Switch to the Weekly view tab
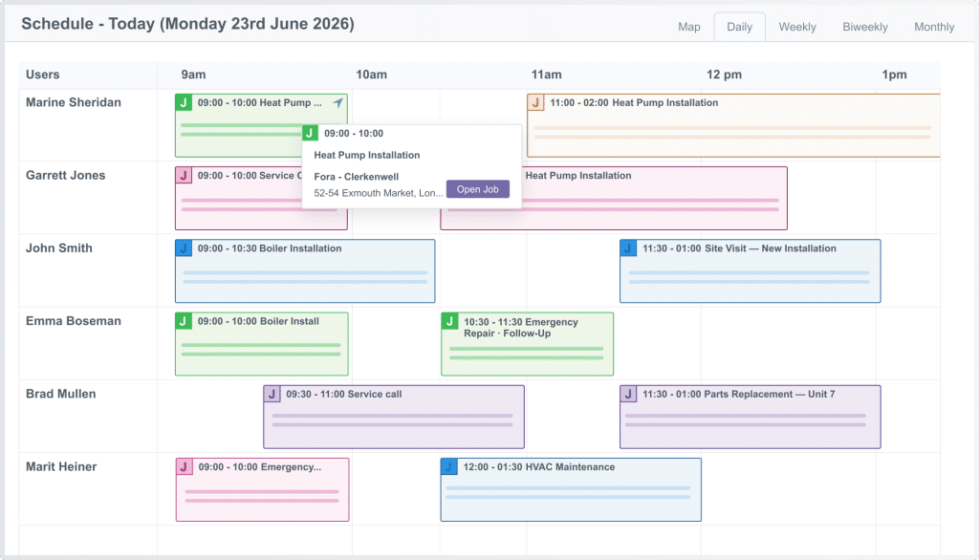 pos(797,27)
